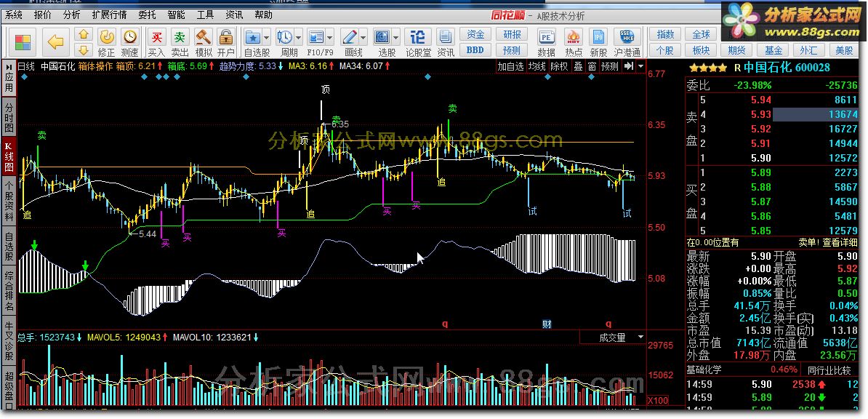Image resolution: width=868 pixels, height=419 pixels.
Task: Open the 分析 menu
Action: point(71,15)
